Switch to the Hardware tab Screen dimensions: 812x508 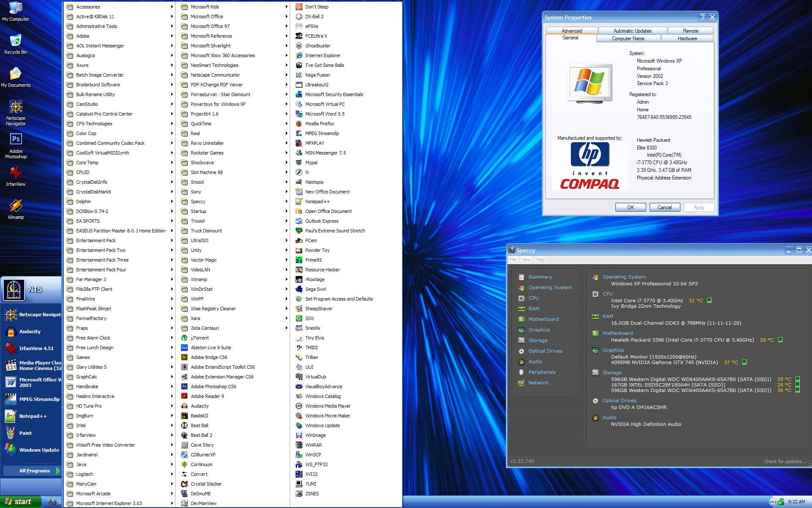point(687,39)
